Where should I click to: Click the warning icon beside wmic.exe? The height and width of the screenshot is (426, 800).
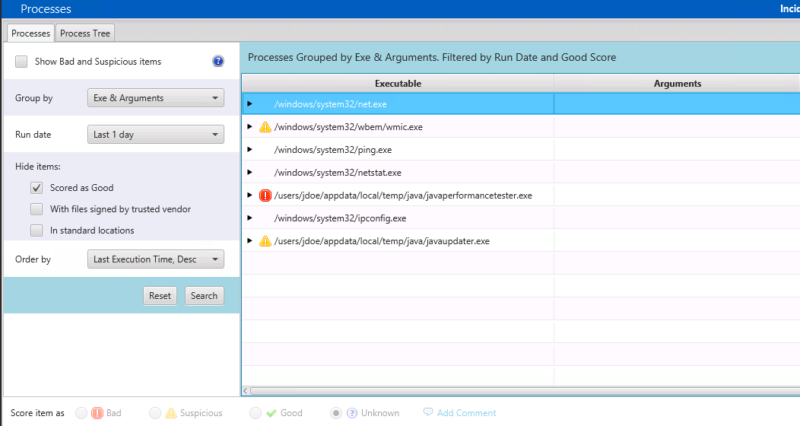coord(265,127)
